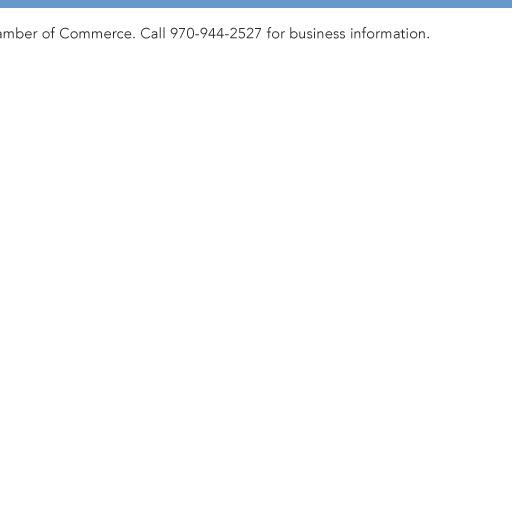Click the word "of" before Commerce
This screenshot has width=512, height=512.
[48, 34]
